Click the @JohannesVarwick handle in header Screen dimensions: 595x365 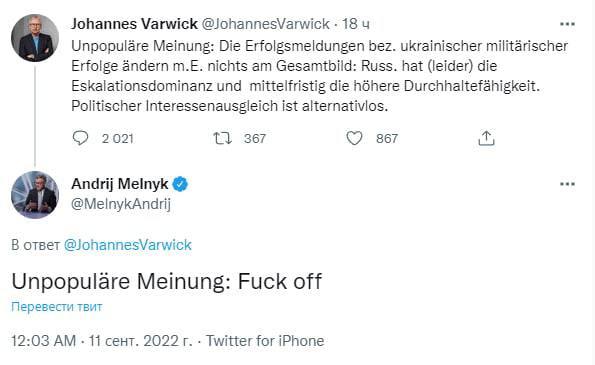tap(265, 24)
